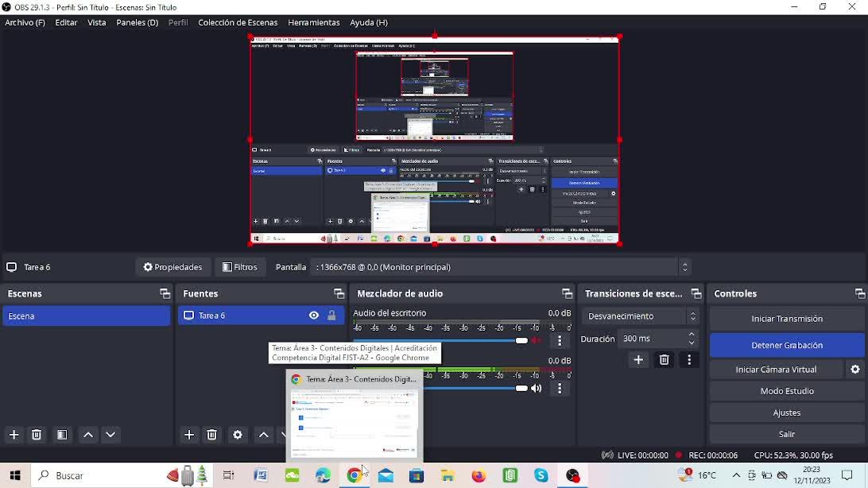Viewport: 868px width, 488px height.
Task: Add a new scene with plus icon
Action: 14,435
